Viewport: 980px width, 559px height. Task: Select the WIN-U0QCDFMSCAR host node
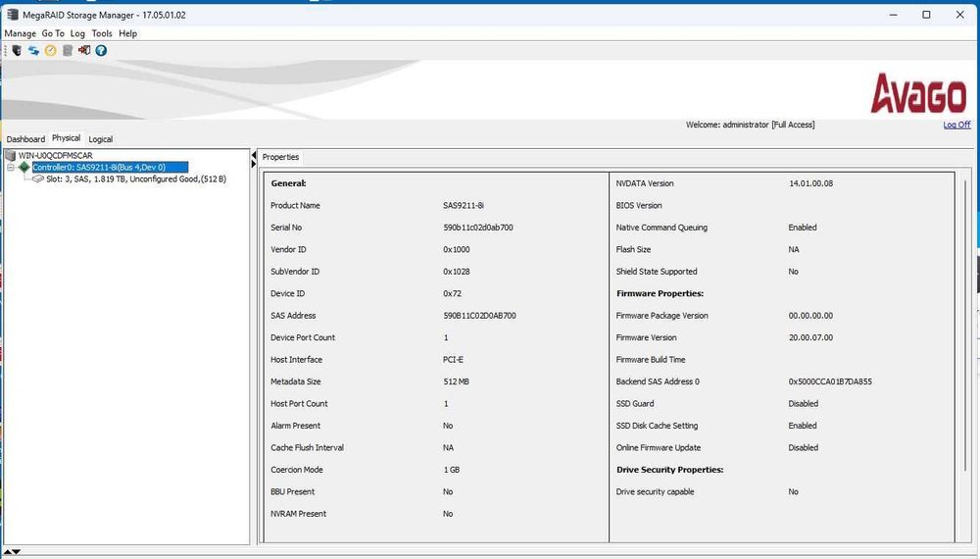click(56, 155)
